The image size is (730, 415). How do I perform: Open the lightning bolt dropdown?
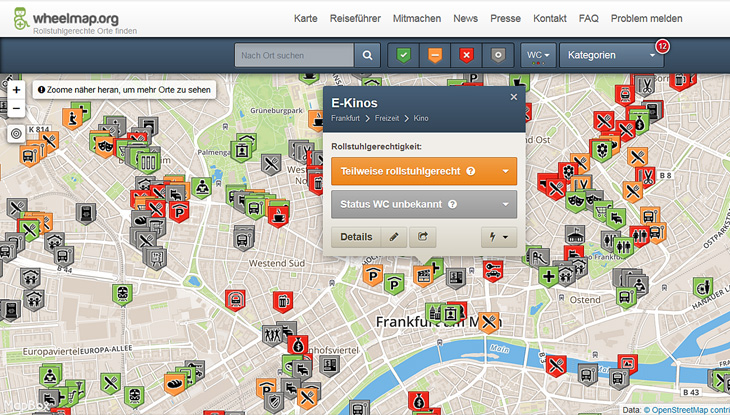(x=499, y=237)
